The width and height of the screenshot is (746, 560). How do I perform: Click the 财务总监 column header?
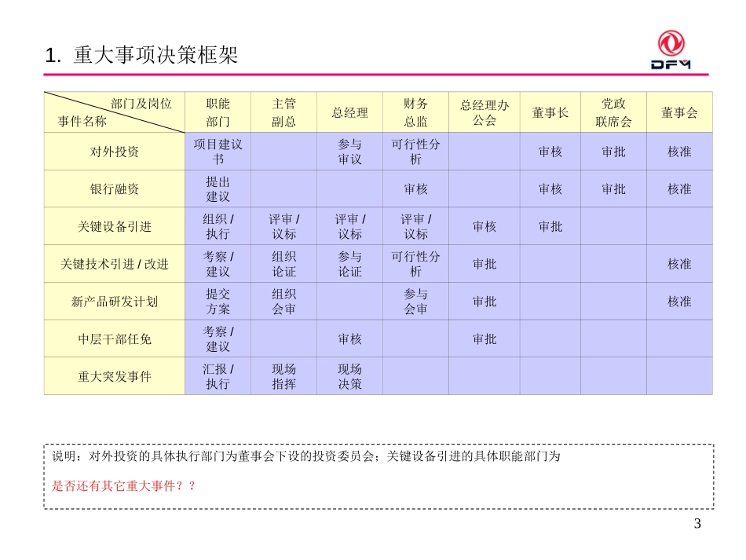click(416, 112)
